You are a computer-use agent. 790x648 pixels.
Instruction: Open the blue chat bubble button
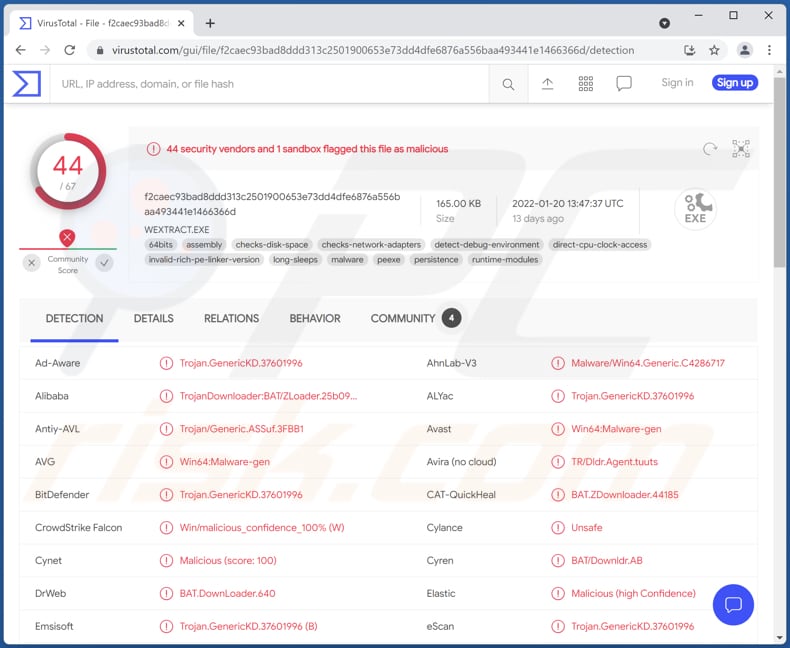coord(733,604)
